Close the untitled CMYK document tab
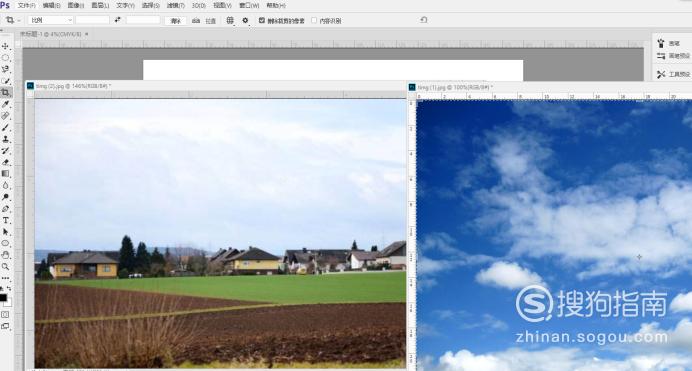692x371 pixels. (86, 34)
